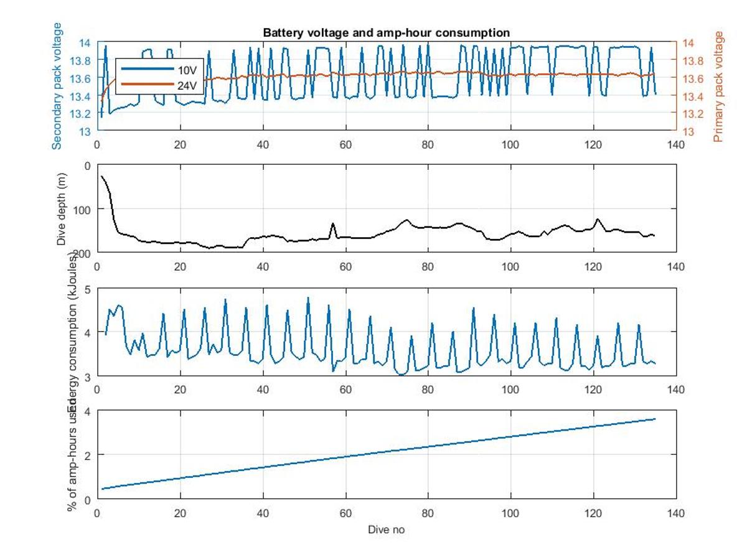Viewport: 747px width, 560px height.
Task: Click the "Dive depth (m)" axis label
Action: click(61, 208)
